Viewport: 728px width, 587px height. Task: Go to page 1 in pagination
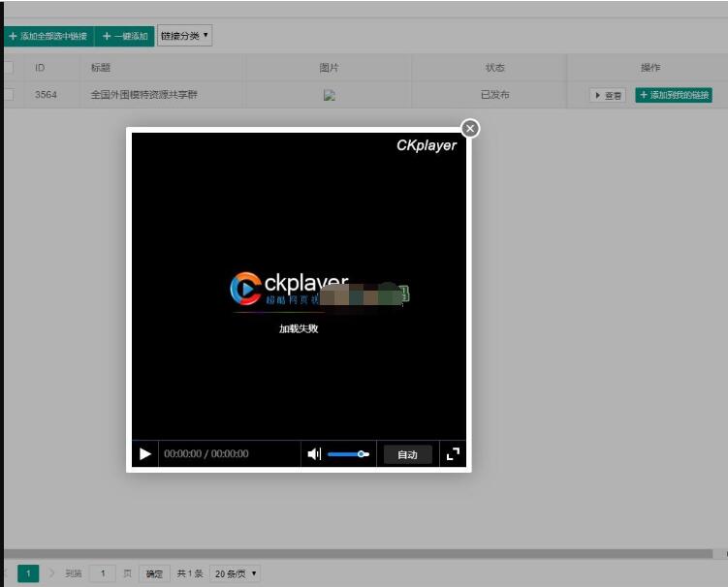28,573
